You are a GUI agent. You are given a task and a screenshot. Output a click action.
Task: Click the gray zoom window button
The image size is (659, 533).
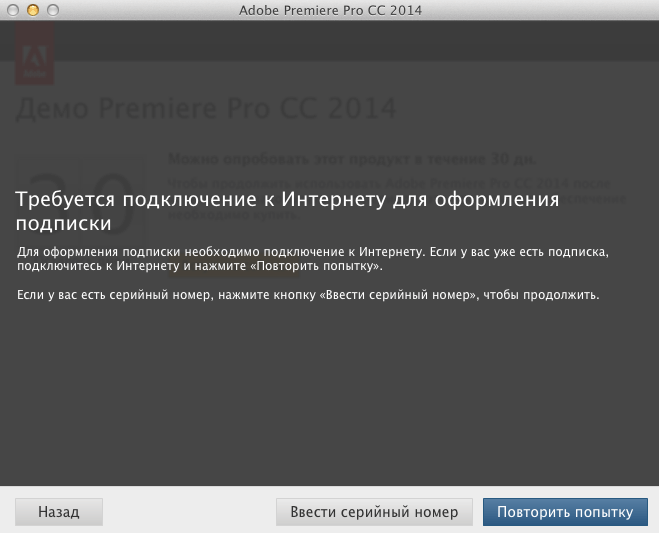click(53, 10)
